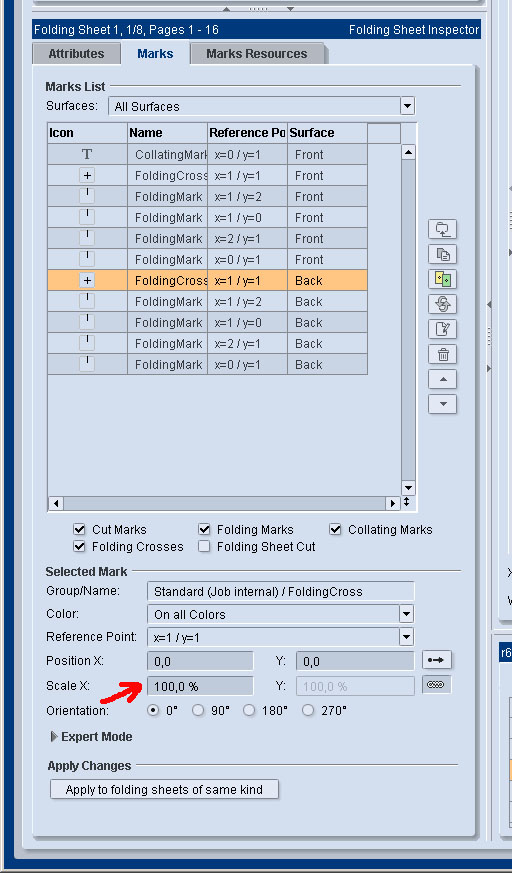
Task: Open the Surfaces dropdown
Action: coord(407,106)
